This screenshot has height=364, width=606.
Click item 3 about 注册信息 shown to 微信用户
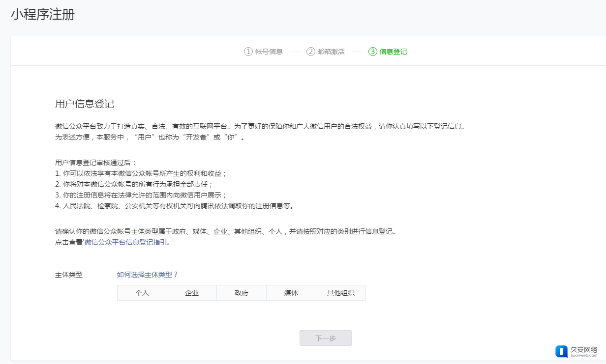(141, 195)
